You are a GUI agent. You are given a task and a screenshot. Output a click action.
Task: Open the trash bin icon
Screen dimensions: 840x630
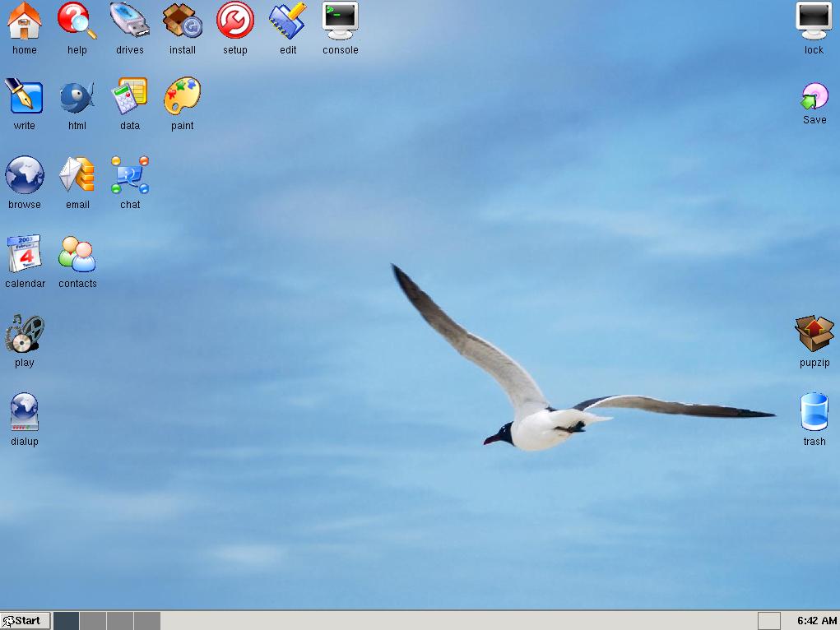814,412
